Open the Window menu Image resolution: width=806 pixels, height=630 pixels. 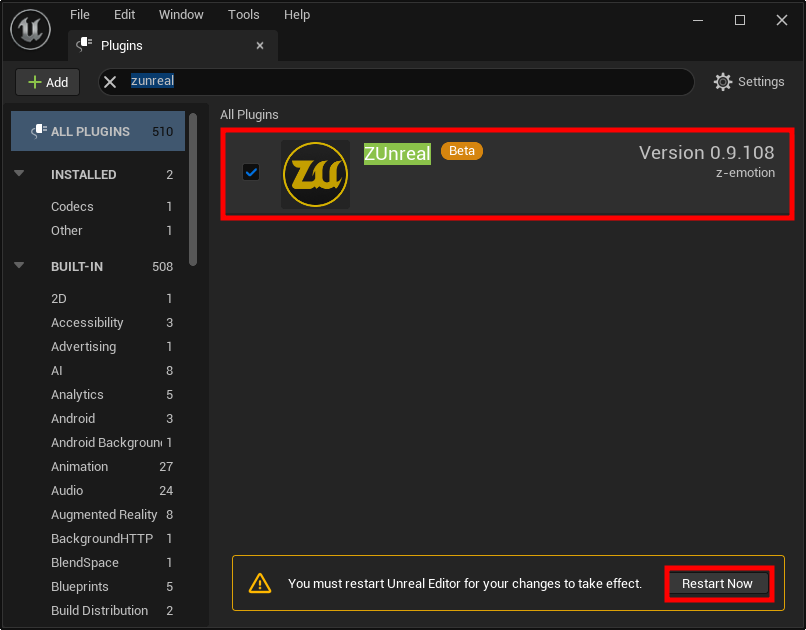coord(181,15)
